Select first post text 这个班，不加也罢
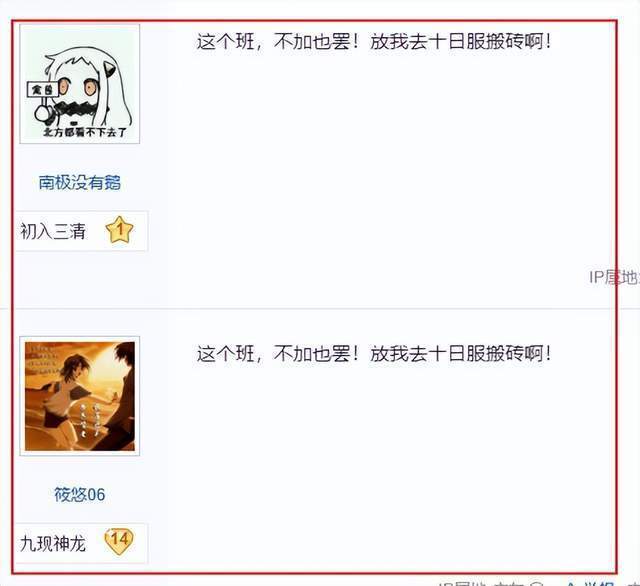The width and height of the screenshot is (640, 586). [373, 42]
